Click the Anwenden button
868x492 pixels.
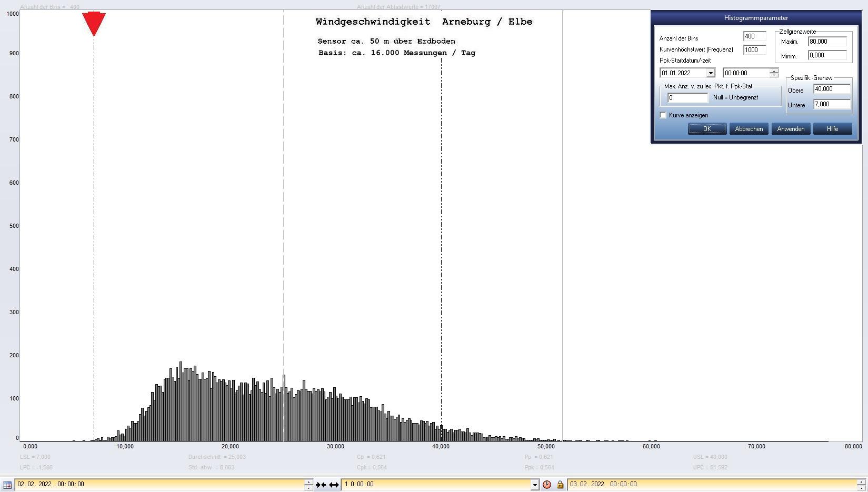(x=791, y=129)
